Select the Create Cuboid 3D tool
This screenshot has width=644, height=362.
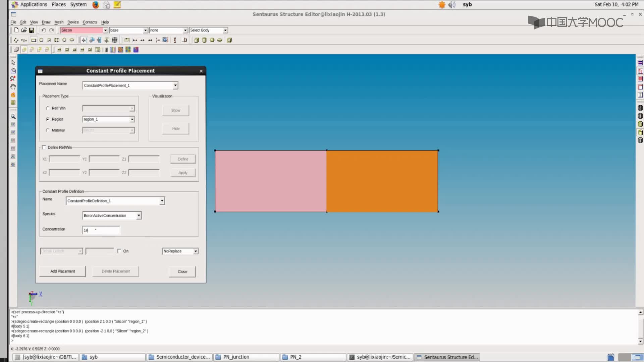pos(197,40)
